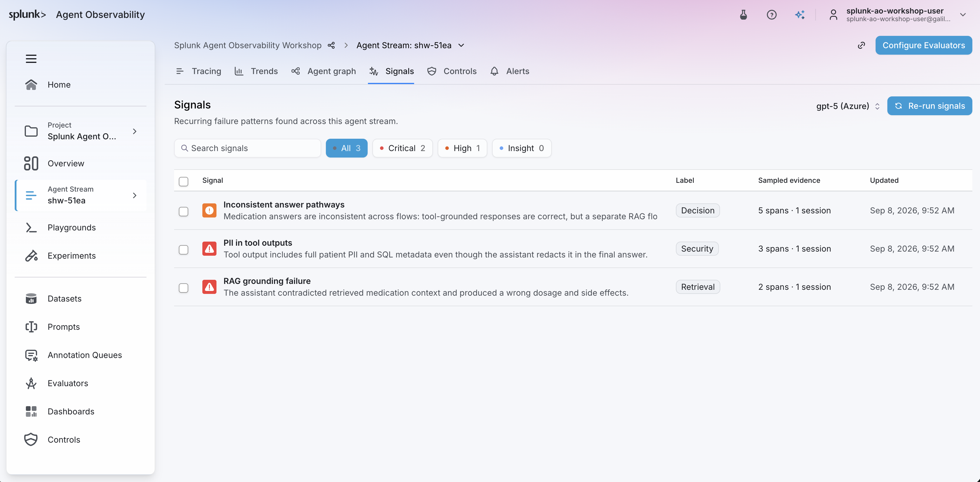
Task: Click the orange Inconsistent answer pathways severity icon
Action: (209, 211)
